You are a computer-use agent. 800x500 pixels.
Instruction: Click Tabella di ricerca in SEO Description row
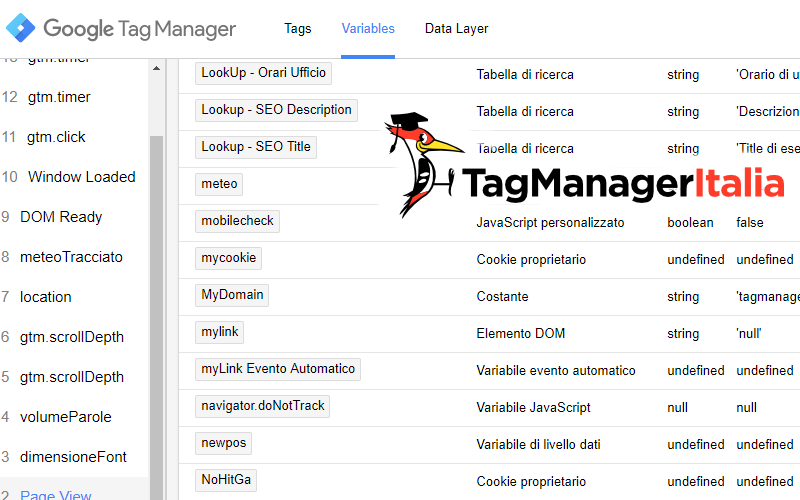pos(525,111)
